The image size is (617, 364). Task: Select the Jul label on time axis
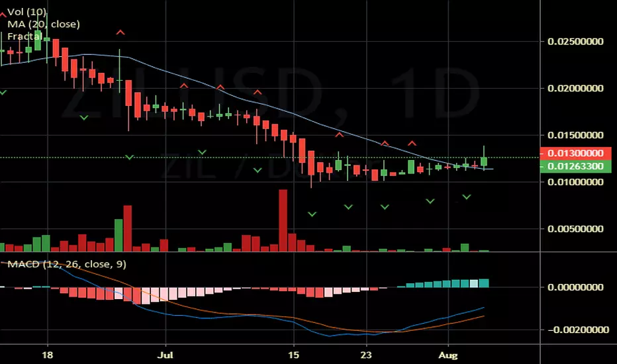[x=166, y=355]
